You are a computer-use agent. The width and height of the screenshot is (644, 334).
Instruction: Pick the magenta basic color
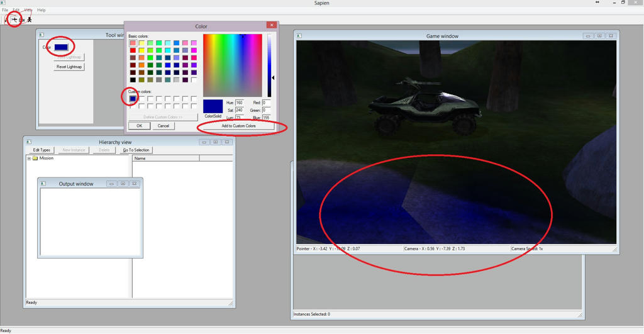[x=194, y=50]
